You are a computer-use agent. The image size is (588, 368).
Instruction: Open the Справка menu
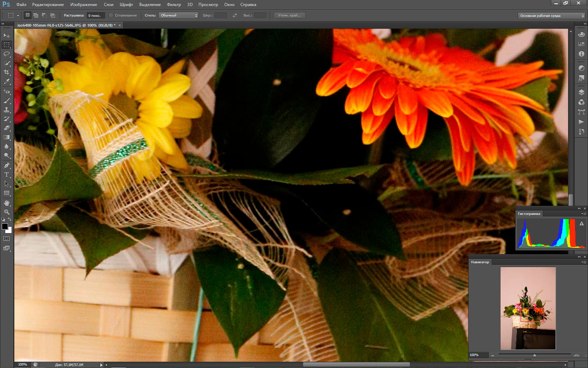pos(248,5)
